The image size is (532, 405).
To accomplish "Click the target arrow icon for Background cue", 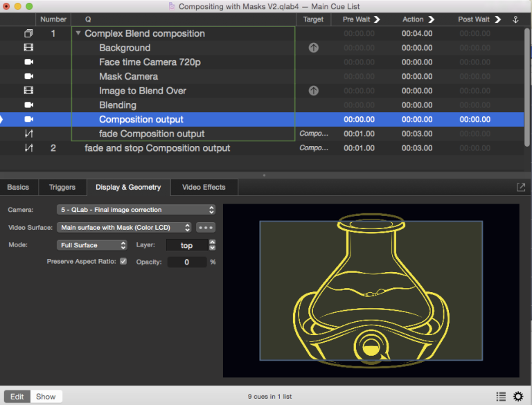I will pos(313,48).
